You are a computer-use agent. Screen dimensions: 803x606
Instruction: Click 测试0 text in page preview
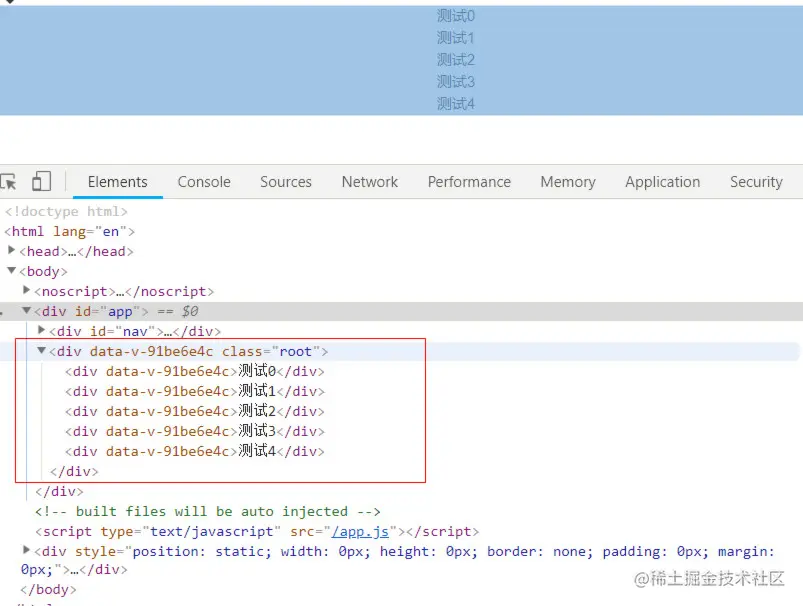coord(456,16)
